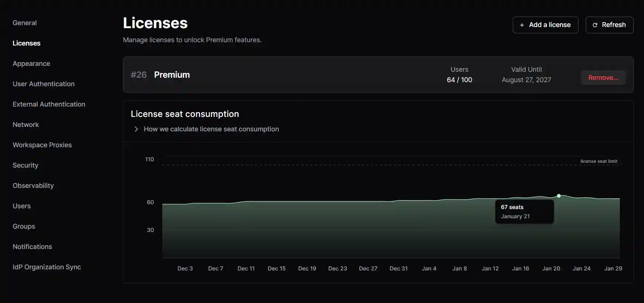Open the General settings page
644x303 pixels.
pos(24,23)
